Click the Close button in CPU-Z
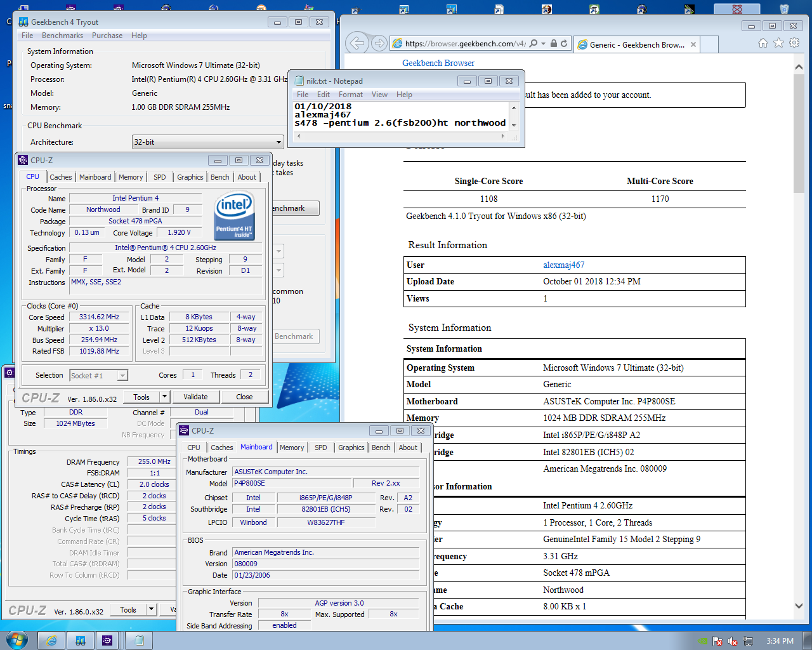The width and height of the screenshot is (812, 650). click(x=244, y=397)
